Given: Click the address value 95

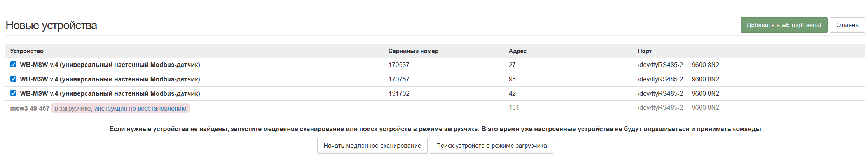Looking at the screenshot, I should (x=512, y=79).
